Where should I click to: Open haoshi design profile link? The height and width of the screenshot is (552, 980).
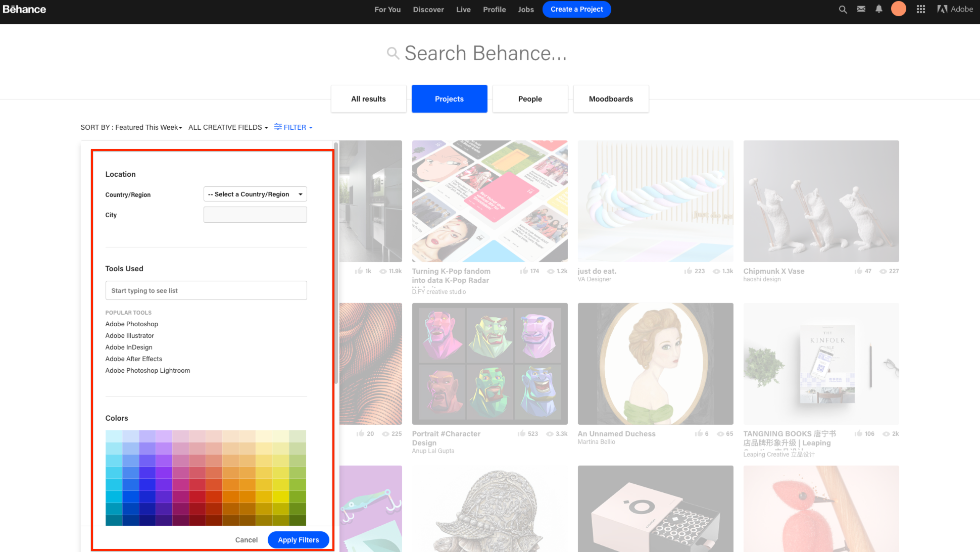point(762,279)
